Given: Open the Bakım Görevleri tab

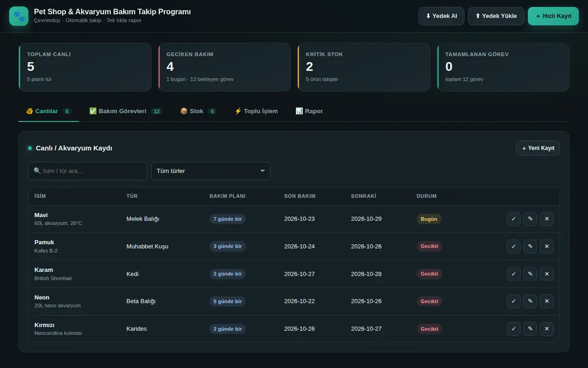Looking at the screenshot, I should tap(126, 111).
